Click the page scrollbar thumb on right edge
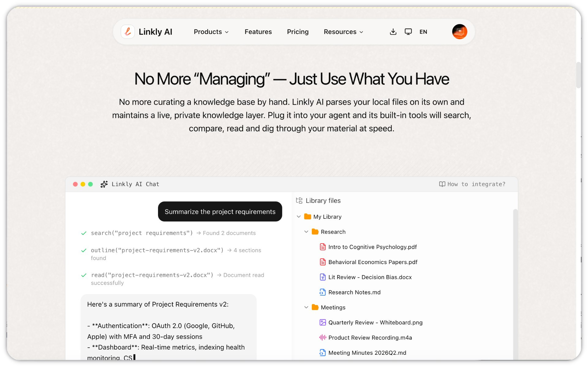The width and height of the screenshot is (588, 367). coord(578,75)
